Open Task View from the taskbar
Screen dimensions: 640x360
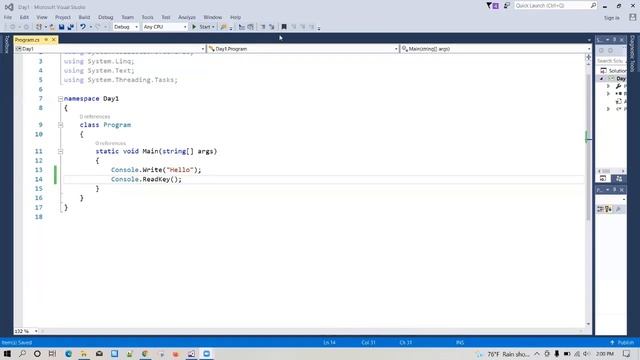[52, 353]
